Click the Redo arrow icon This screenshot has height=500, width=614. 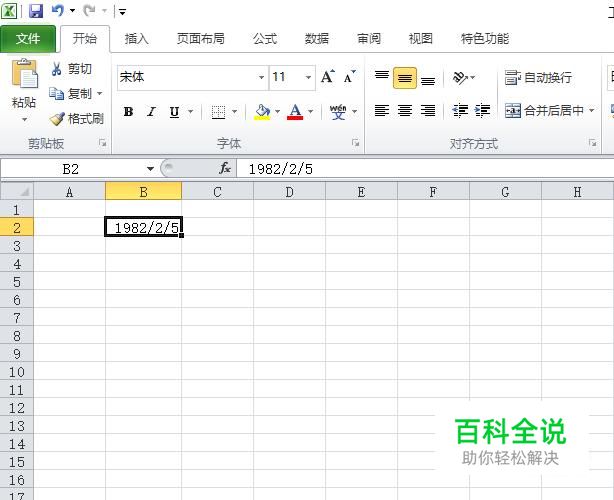(89, 10)
